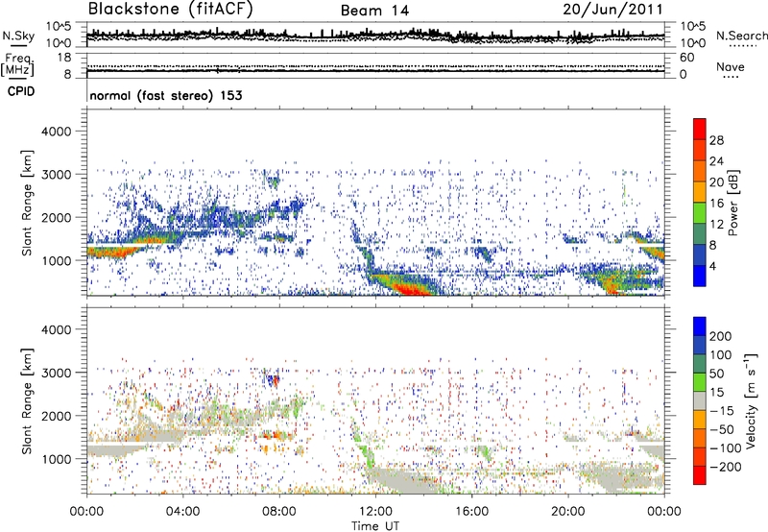Click the dotted line sample under "Nave"
The image size is (768, 532).
(x=731, y=78)
